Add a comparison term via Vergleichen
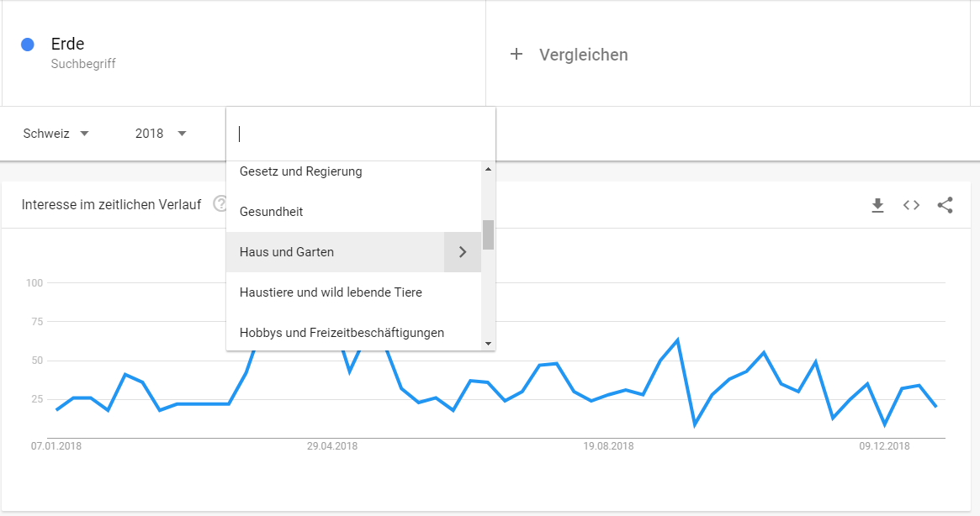The height and width of the screenshot is (516, 980). point(583,55)
